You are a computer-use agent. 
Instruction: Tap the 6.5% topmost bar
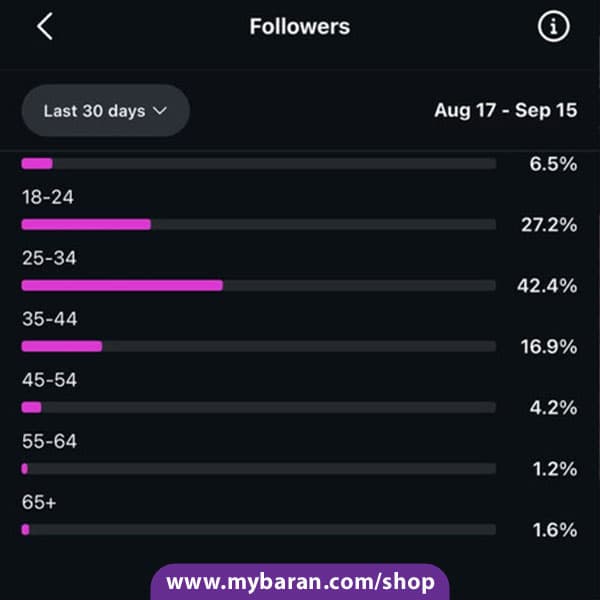click(x=259, y=163)
